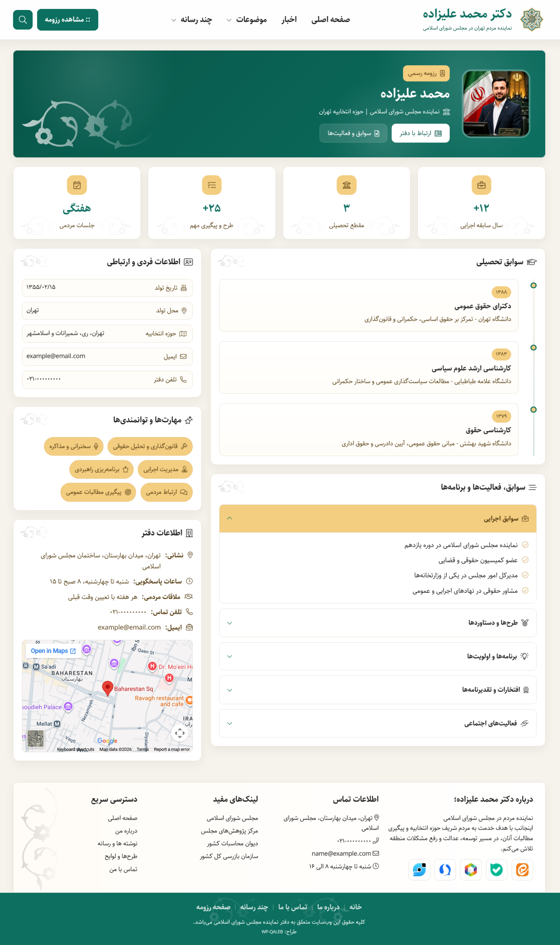Open مرکز پژوهش‌های مجلس footer link

229,831
